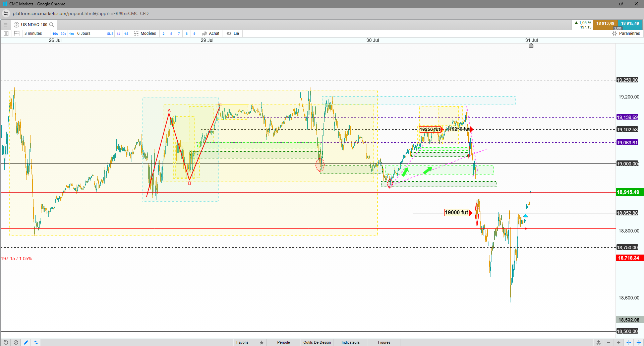Open the 6 Jours period dropdown
644x346 pixels.
[84, 33]
